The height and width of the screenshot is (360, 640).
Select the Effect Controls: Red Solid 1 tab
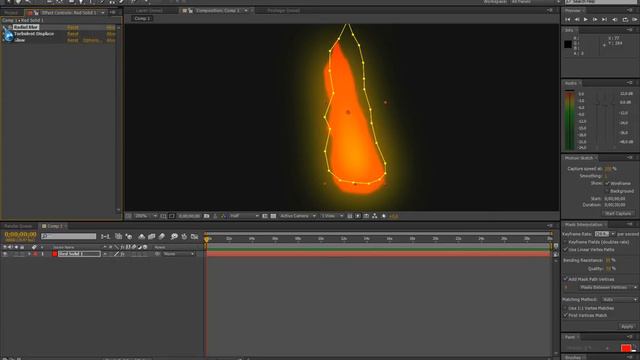tap(69, 13)
